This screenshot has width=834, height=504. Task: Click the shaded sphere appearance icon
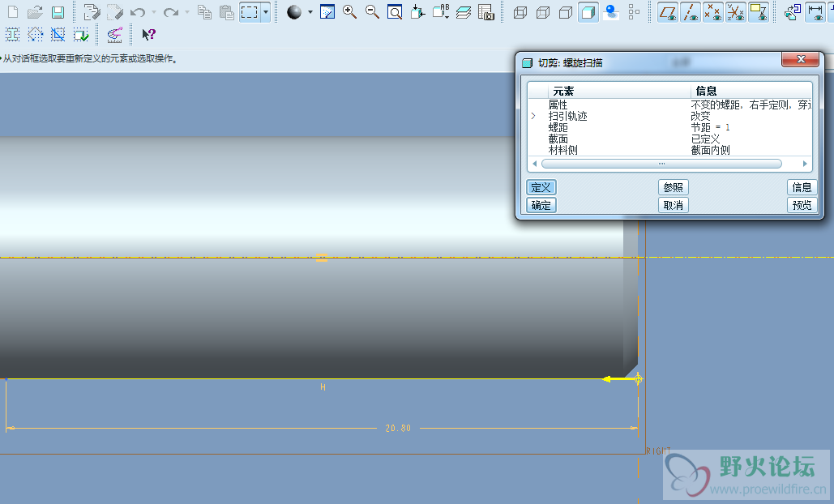coord(294,11)
